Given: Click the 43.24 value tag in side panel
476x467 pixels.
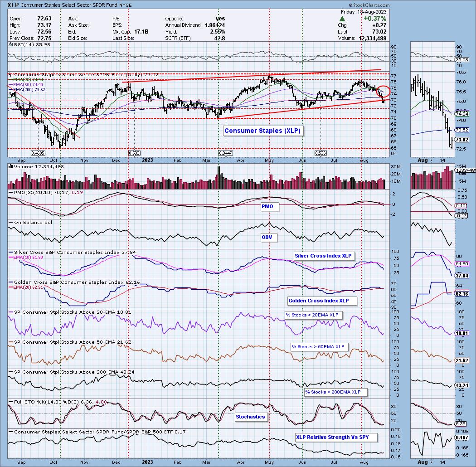Looking at the screenshot, I should (x=462, y=385).
